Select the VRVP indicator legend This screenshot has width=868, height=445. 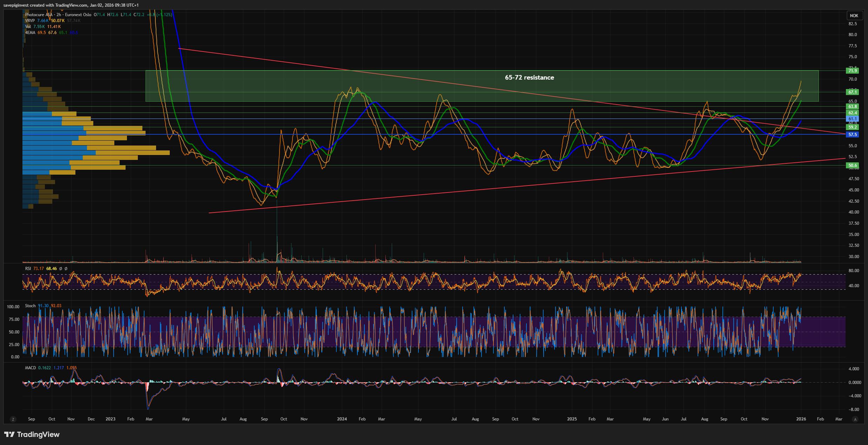30,21
